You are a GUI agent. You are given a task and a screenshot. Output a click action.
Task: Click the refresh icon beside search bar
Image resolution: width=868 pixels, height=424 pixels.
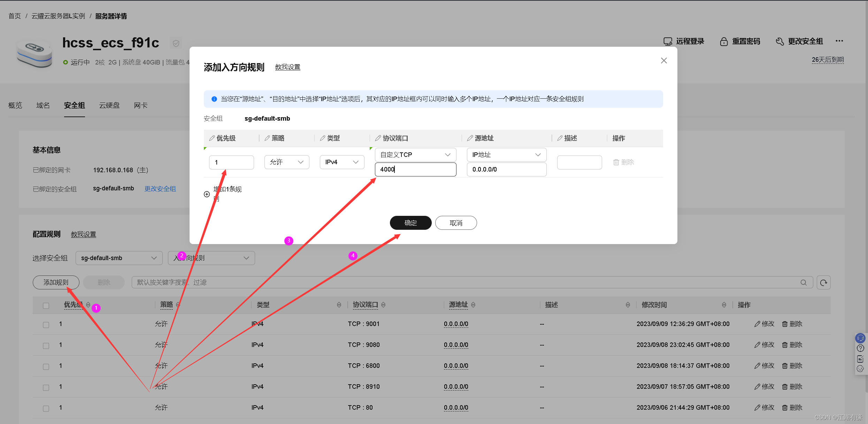point(824,282)
